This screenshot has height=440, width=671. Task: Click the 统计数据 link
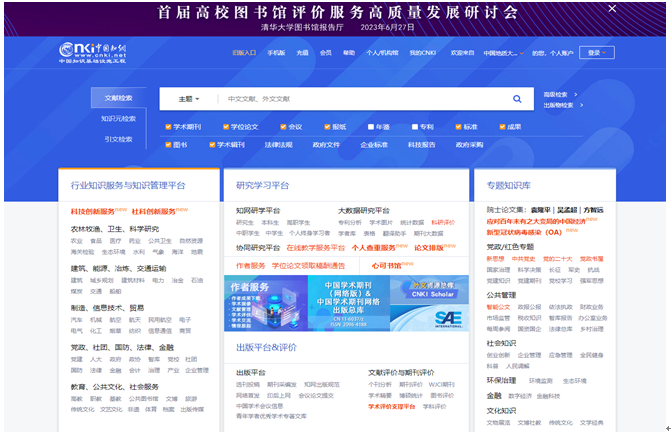(x=412, y=222)
